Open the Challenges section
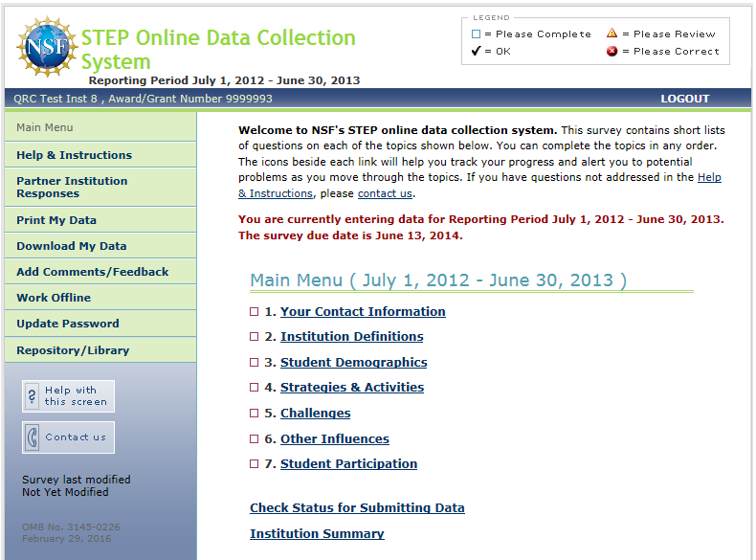Screen dimensions: 756x560 (316, 413)
